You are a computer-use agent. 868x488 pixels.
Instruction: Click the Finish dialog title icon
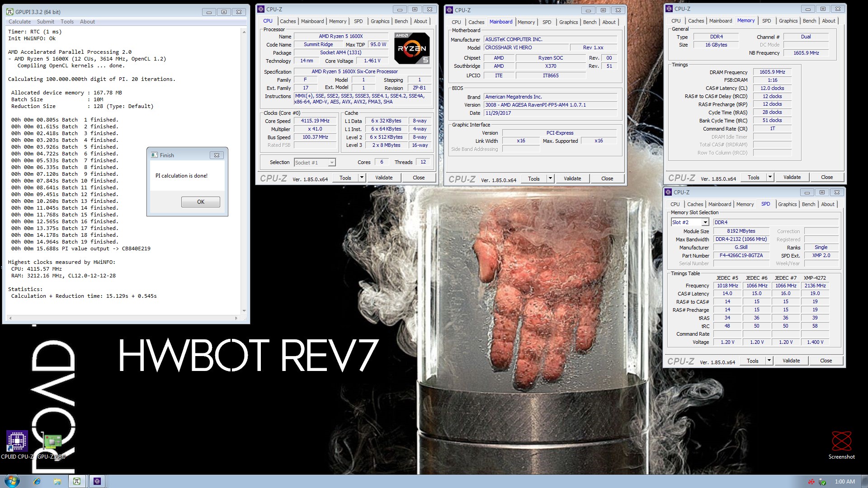click(154, 155)
